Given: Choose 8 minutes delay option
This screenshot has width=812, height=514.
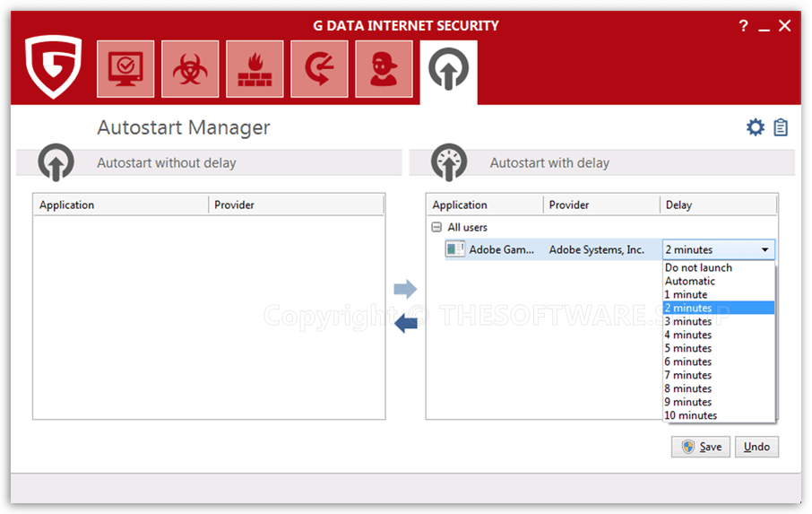Looking at the screenshot, I should (x=719, y=388).
